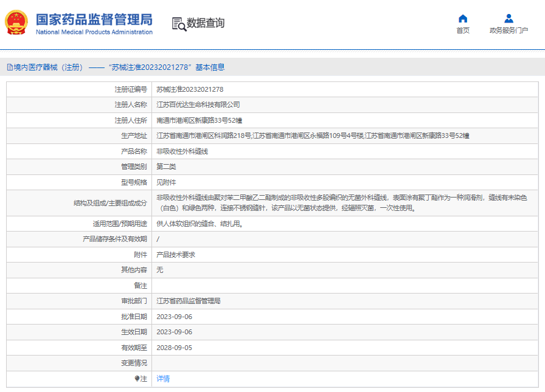Select the 有效期至 label

pyautogui.click(x=134, y=348)
